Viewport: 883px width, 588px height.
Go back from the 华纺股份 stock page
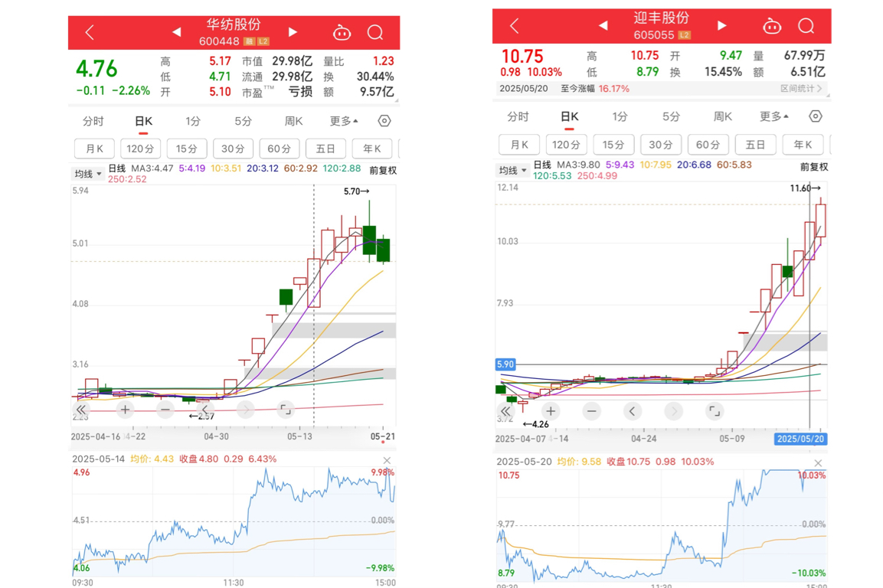coord(90,33)
